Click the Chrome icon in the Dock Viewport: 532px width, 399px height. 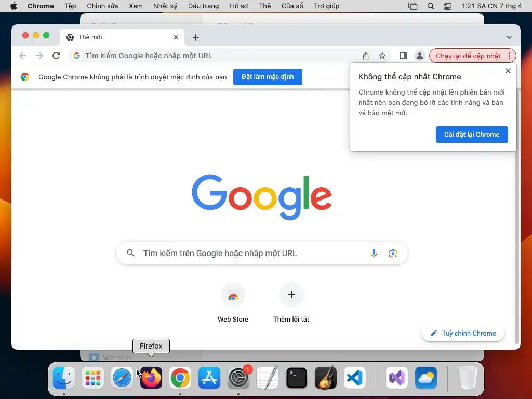pyautogui.click(x=180, y=378)
